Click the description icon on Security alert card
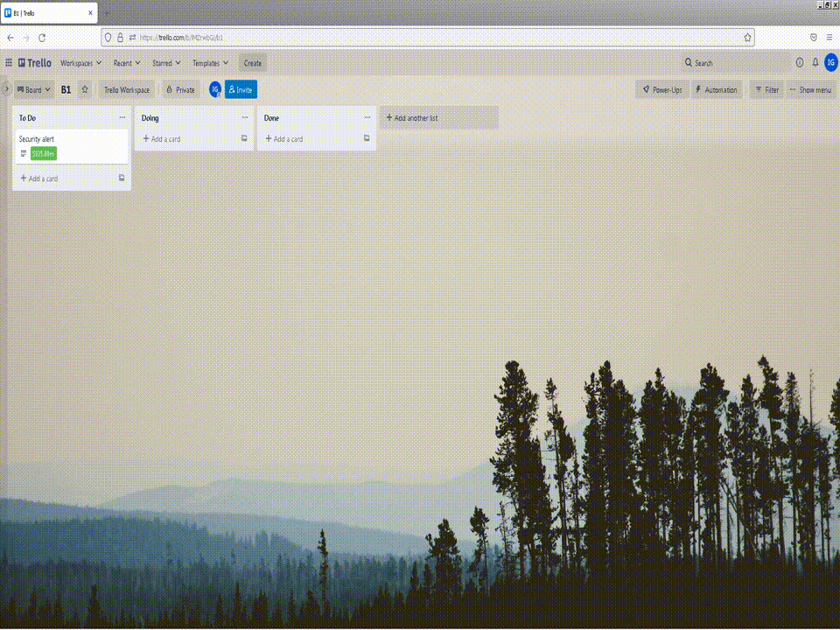 click(x=23, y=153)
